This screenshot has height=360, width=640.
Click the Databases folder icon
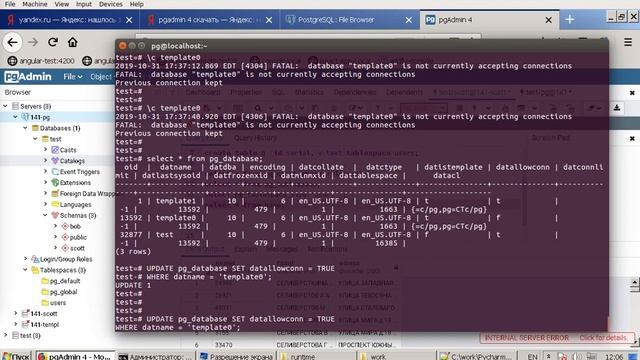pos(35,128)
